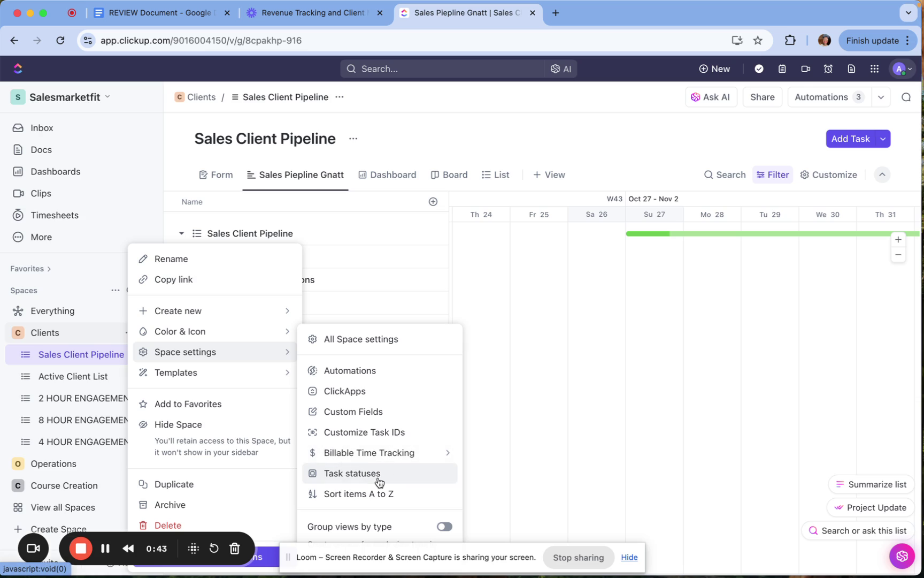
Task: Collapse the Sales Client Pipeline row
Action: [181, 233]
